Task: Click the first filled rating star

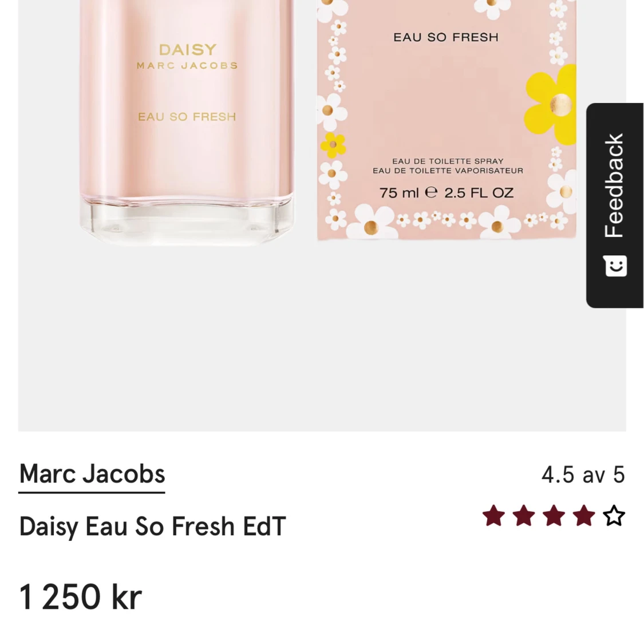Action: pyautogui.click(x=493, y=515)
